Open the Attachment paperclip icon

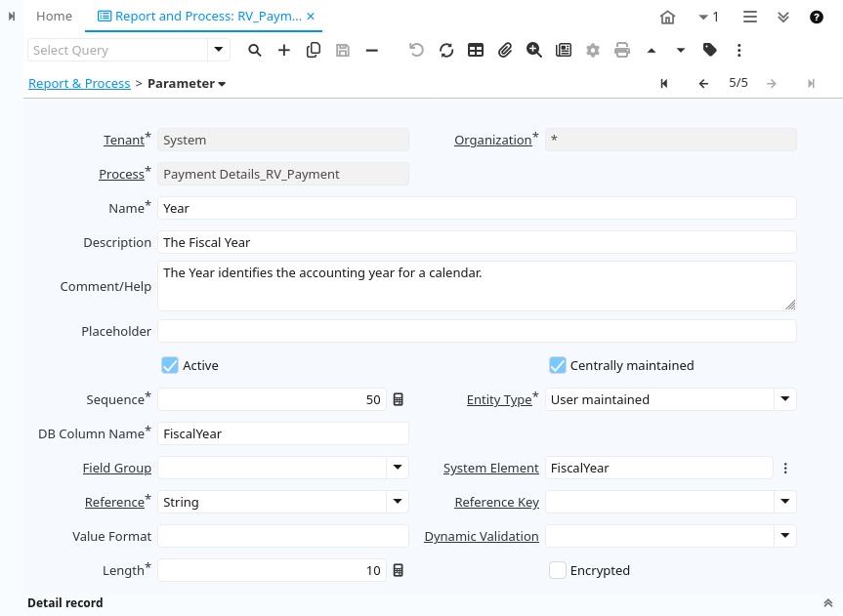pos(505,50)
